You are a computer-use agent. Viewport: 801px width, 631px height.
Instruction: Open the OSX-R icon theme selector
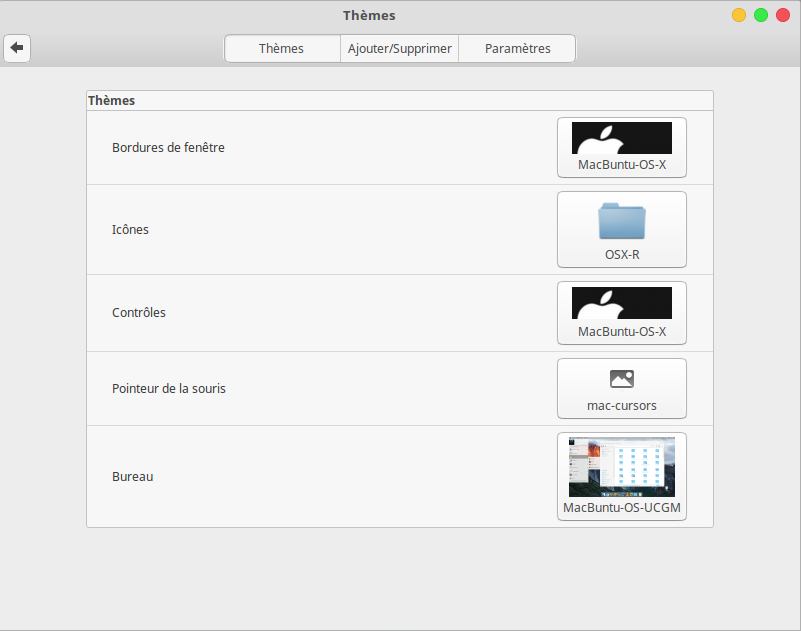pyautogui.click(x=622, y=229)
